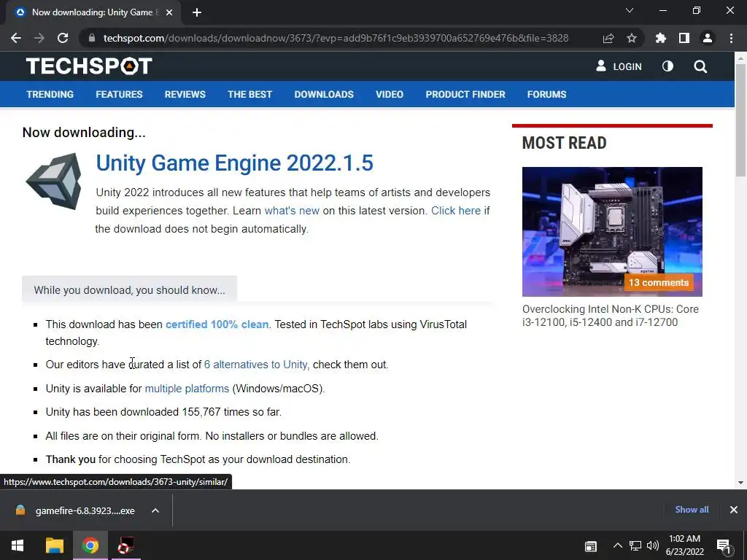The height and width of the screenshot is (560, 747).
Task: Go back to the previous page
Action: point(16,38)
